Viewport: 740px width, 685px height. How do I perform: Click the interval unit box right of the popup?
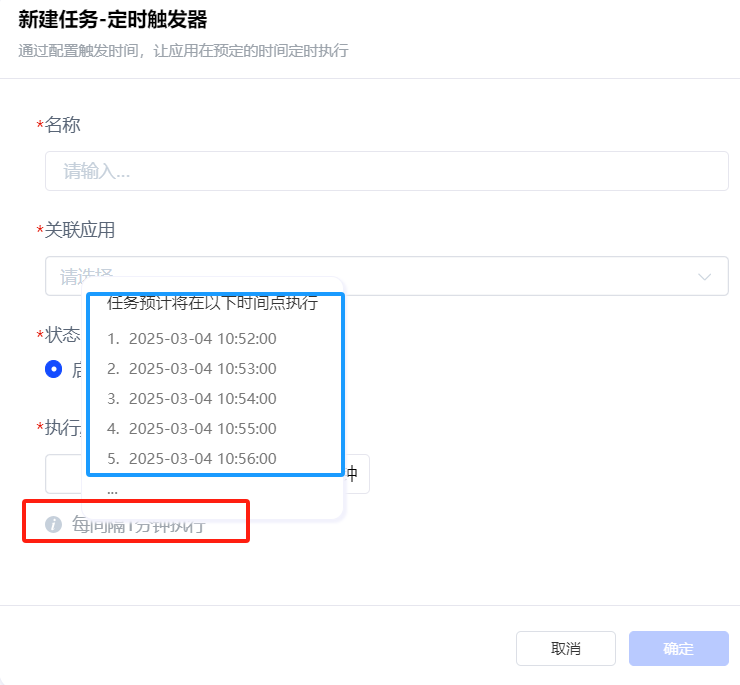coord(356,473)
